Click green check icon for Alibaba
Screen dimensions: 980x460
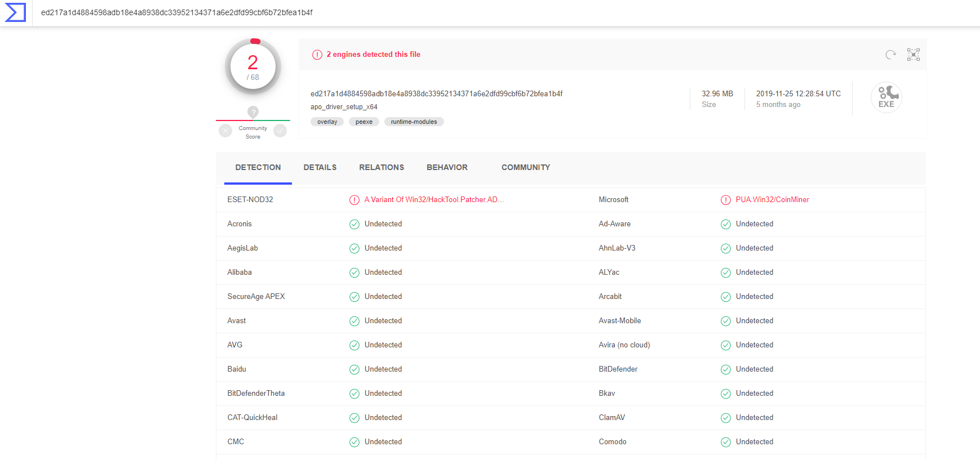[x=354, y=273]
